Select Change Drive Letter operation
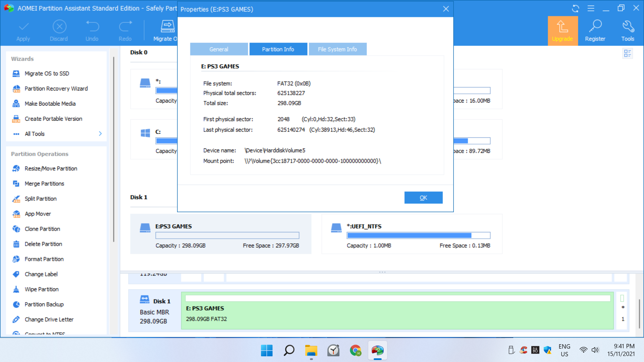Viewport: 644px width, 362px height. [x=49, y=319]
